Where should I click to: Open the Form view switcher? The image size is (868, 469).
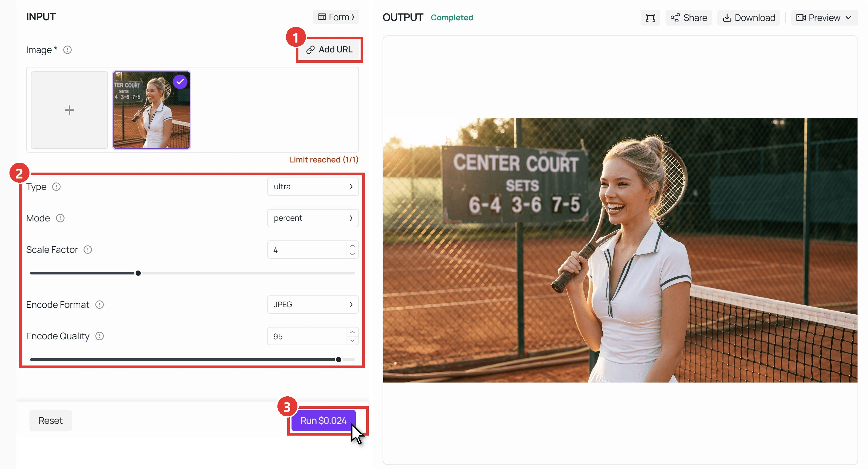[336, 17]
